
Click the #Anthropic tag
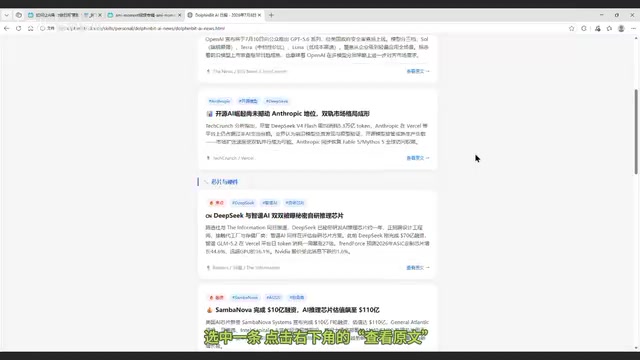pyautogui.click(x=220, y=101)
